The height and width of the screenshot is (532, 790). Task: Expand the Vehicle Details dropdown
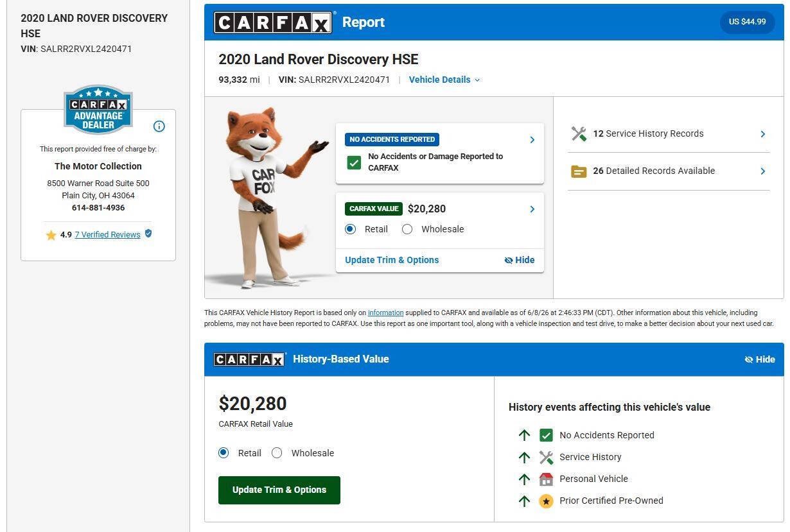(444, 80)
